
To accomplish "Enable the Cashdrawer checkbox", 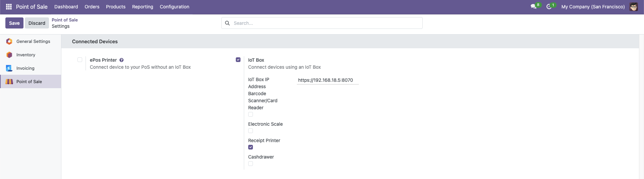I will pyautogui.click(x=251, y=164).
